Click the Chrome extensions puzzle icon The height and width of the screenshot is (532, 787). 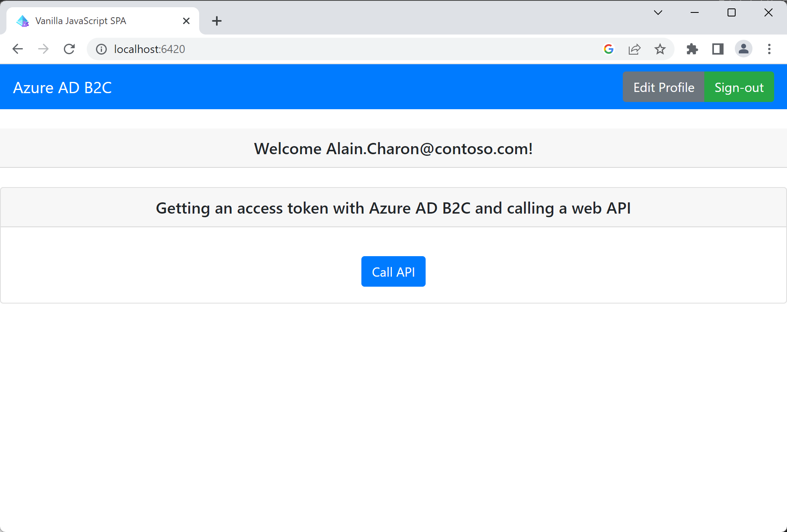(x=691, y=49)
